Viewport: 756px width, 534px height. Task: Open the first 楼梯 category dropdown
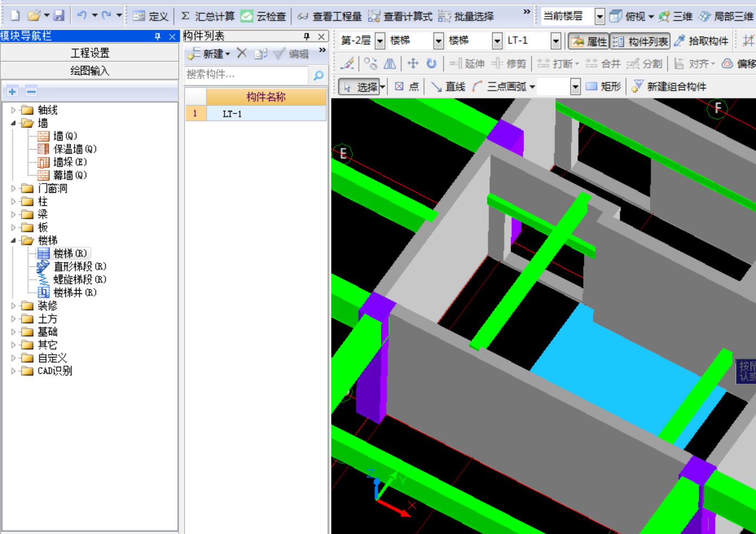point(439,41)
